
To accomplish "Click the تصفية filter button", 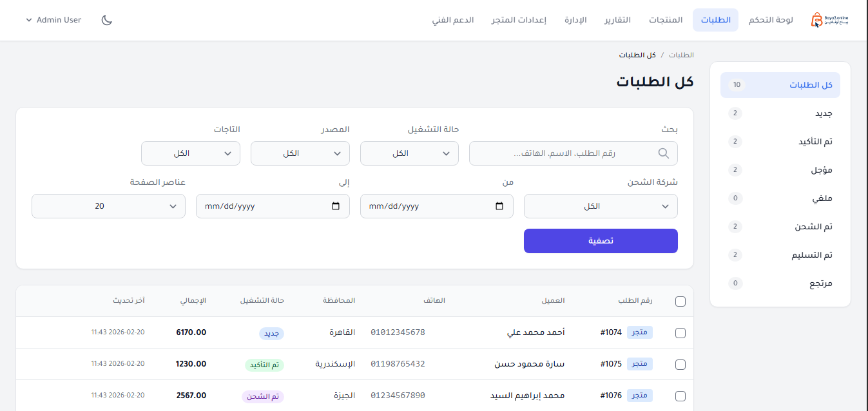I will click(600, 240).
